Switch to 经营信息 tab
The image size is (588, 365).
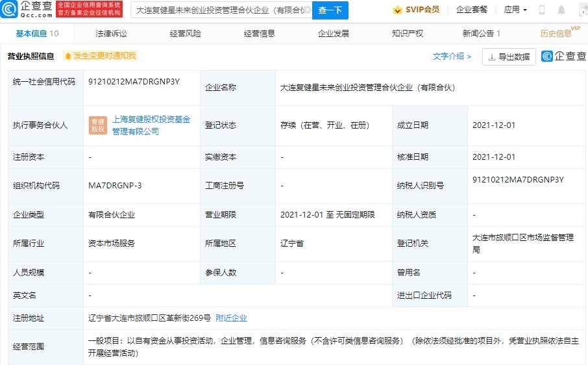260,33
